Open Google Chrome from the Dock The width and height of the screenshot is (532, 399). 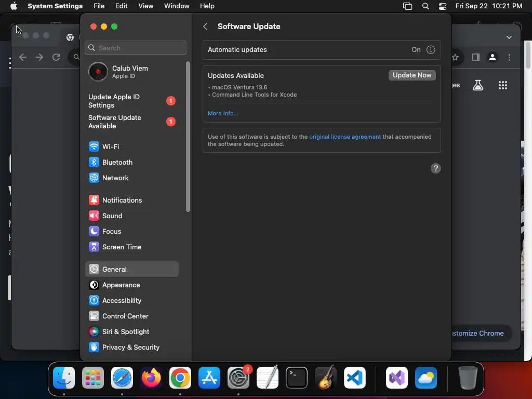pos(180,378)
